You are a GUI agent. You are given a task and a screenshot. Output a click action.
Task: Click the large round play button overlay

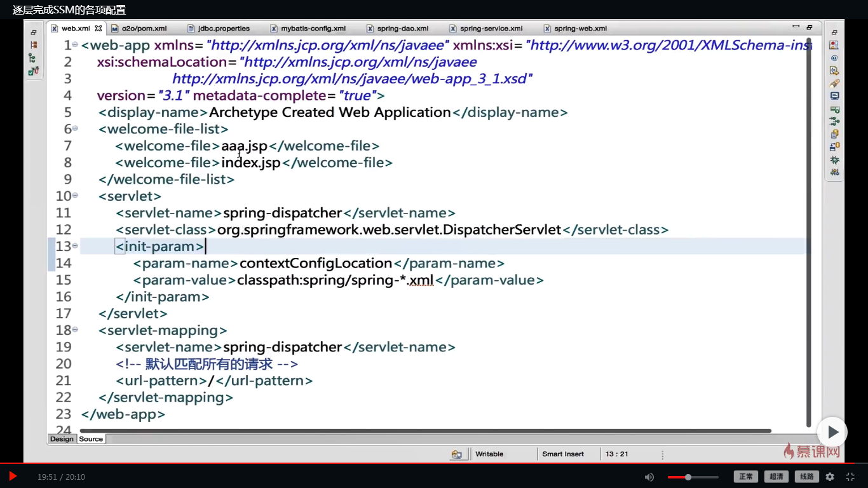[x=832, y=432]
